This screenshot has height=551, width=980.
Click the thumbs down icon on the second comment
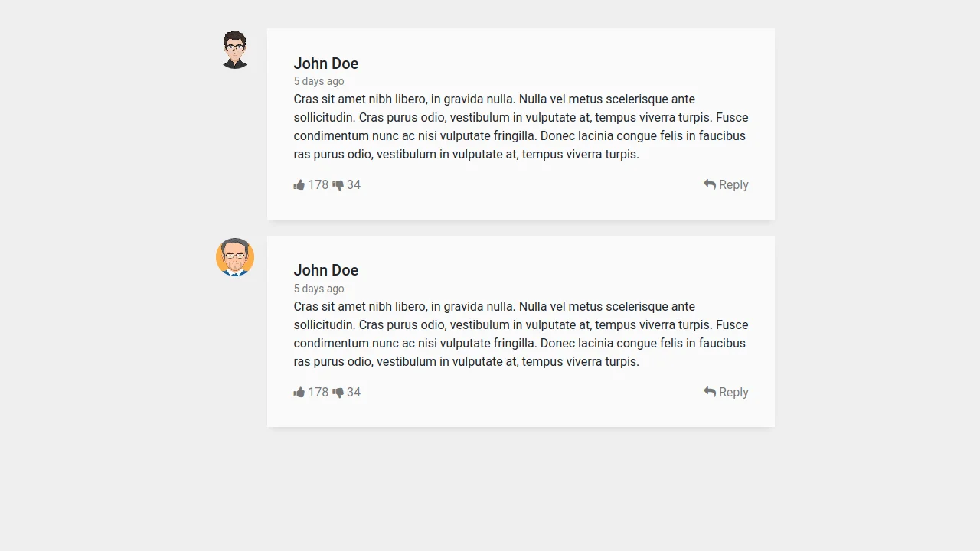[x=338, y=392]
